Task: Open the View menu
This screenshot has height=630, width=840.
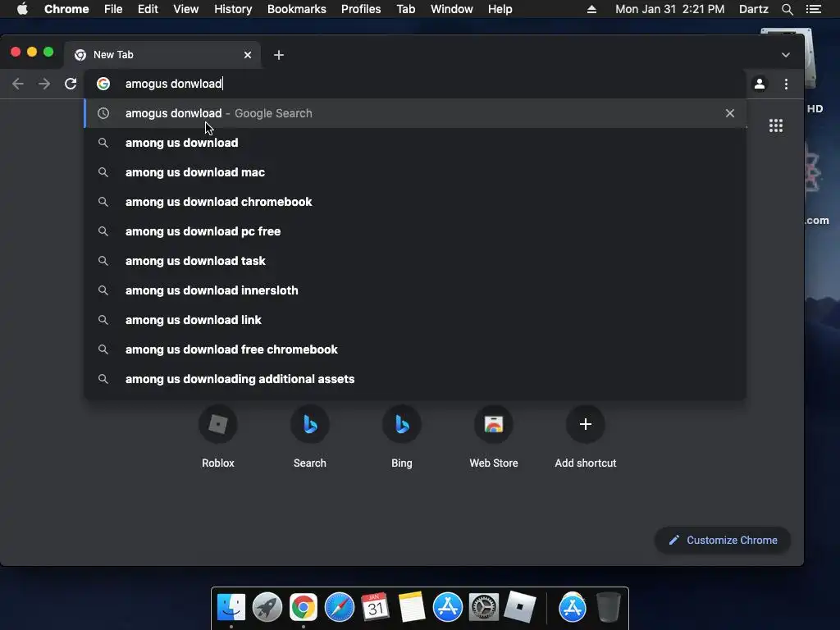Action: point(186,9)
